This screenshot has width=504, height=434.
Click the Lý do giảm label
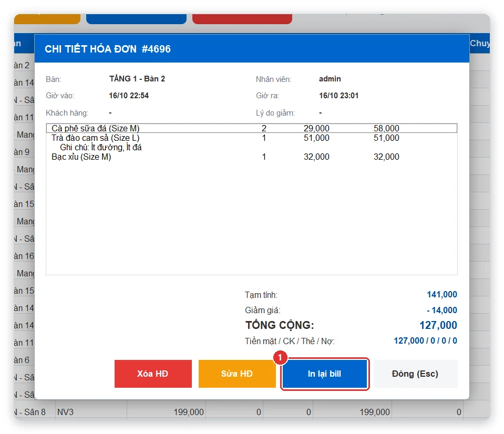[x=275, y=113]
